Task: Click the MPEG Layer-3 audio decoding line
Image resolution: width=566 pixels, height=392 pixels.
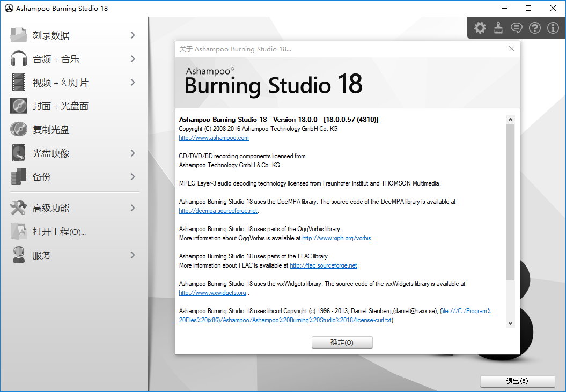Action: [x=310, y=183]
